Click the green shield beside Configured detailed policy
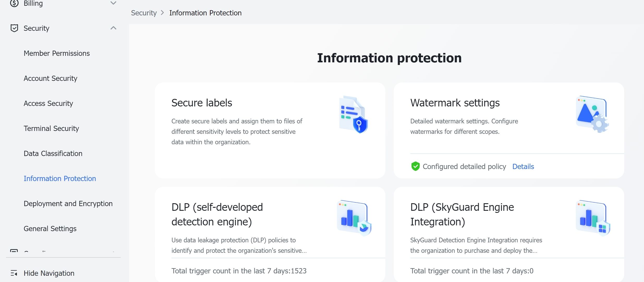This screenshot has width=644, height=282. pyautogui.click(x=416, y=166)
